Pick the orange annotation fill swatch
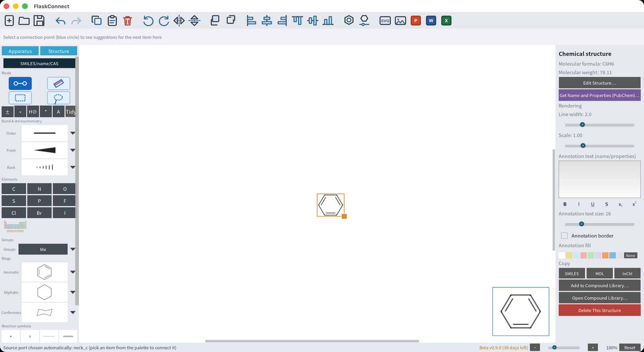Image resolution: width=644 pixels, height=352 pixels. pos(605,255)
